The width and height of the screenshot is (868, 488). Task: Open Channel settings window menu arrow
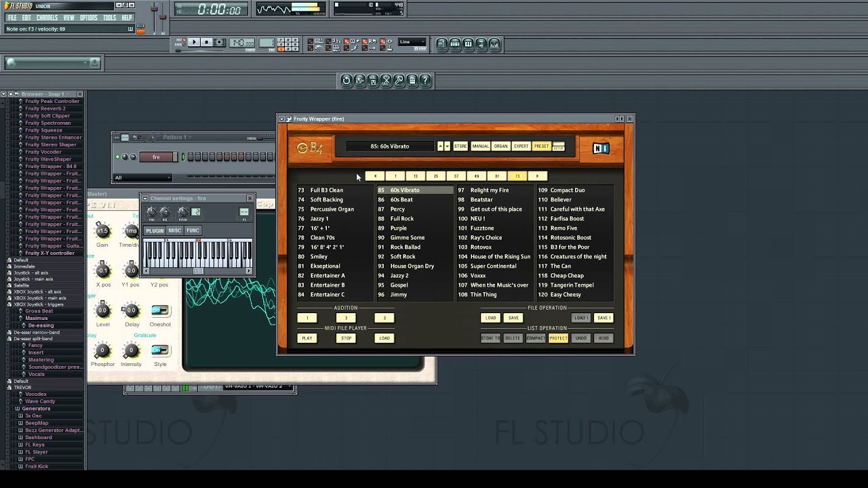[145, 198]
